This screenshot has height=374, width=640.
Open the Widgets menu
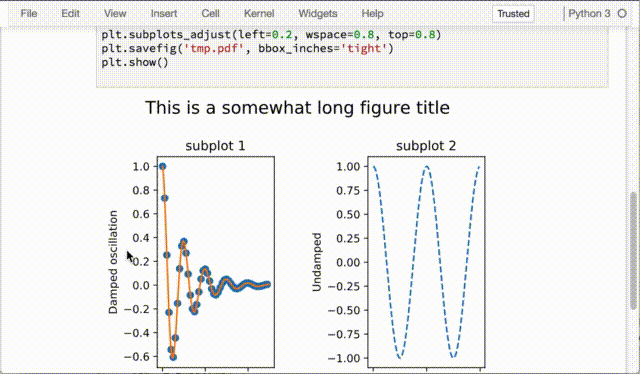coord(318,13)
